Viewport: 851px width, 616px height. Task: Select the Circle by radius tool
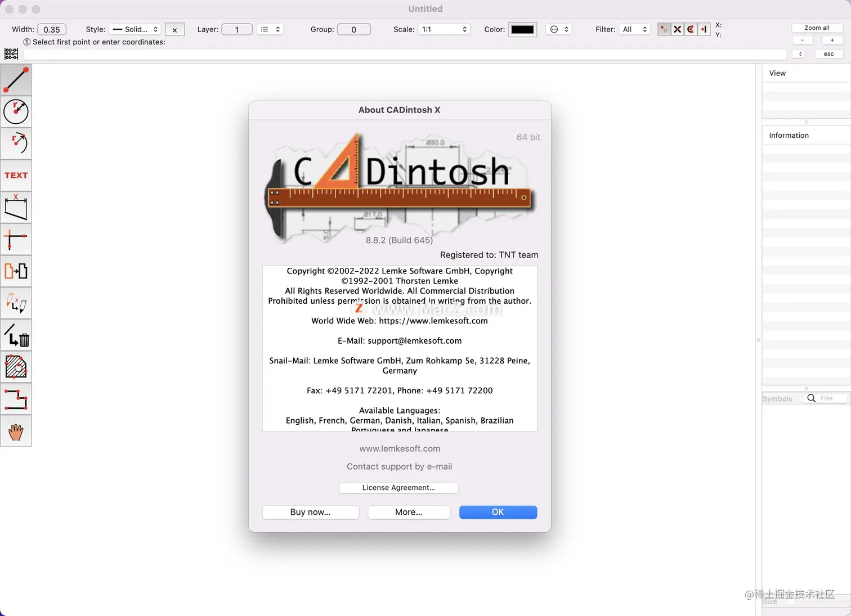click(16, 111)
